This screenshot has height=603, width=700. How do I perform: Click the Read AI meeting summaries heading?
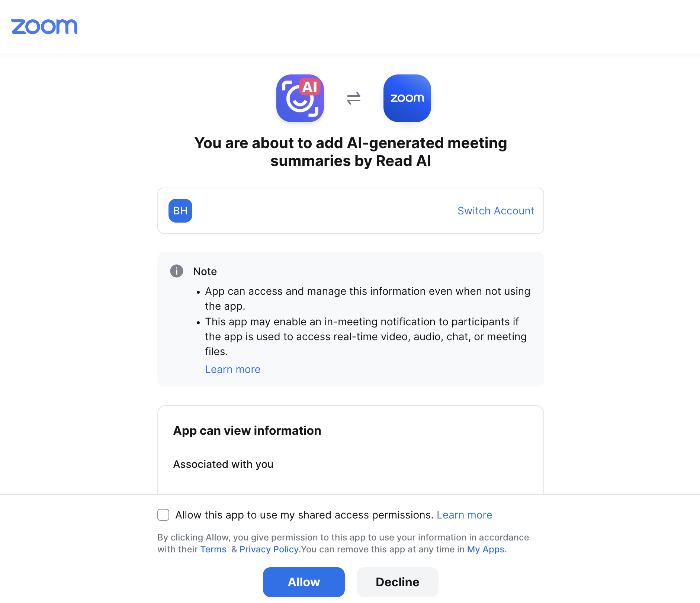tap(351, 152)
